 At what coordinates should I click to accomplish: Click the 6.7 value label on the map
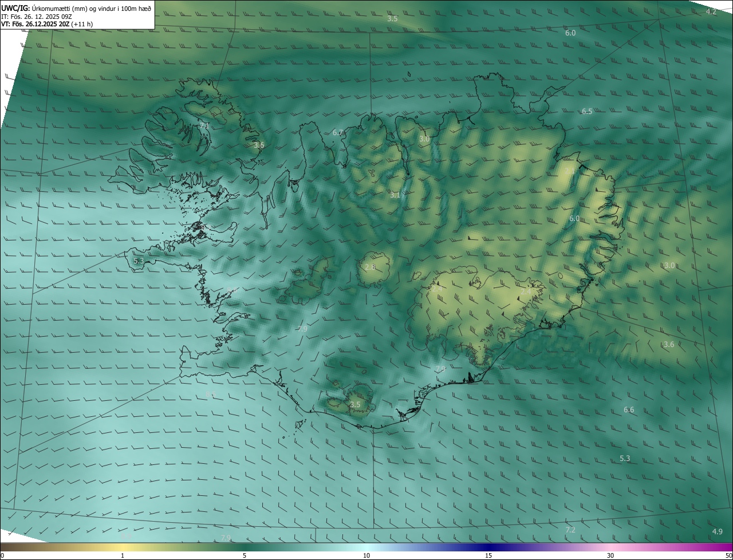pyautogui.click(x=338, y=133)
